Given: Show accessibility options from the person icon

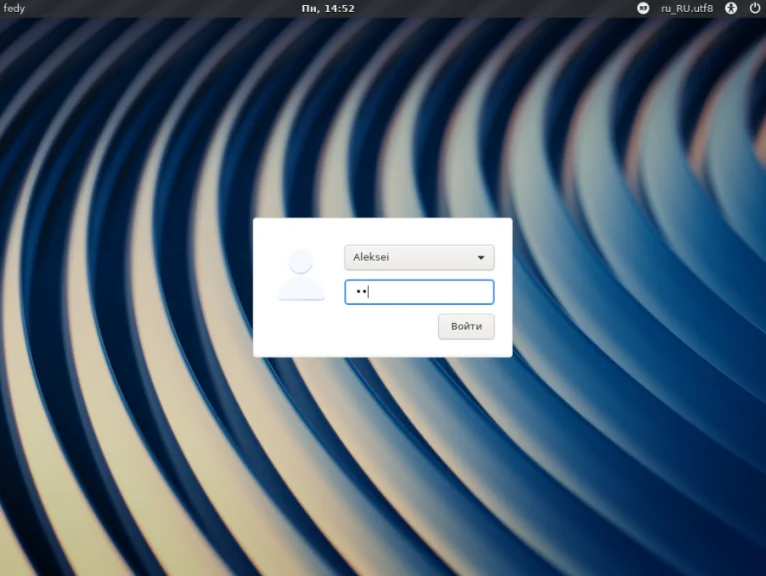Looking at the screenshot, I should (x=731, y=8).
